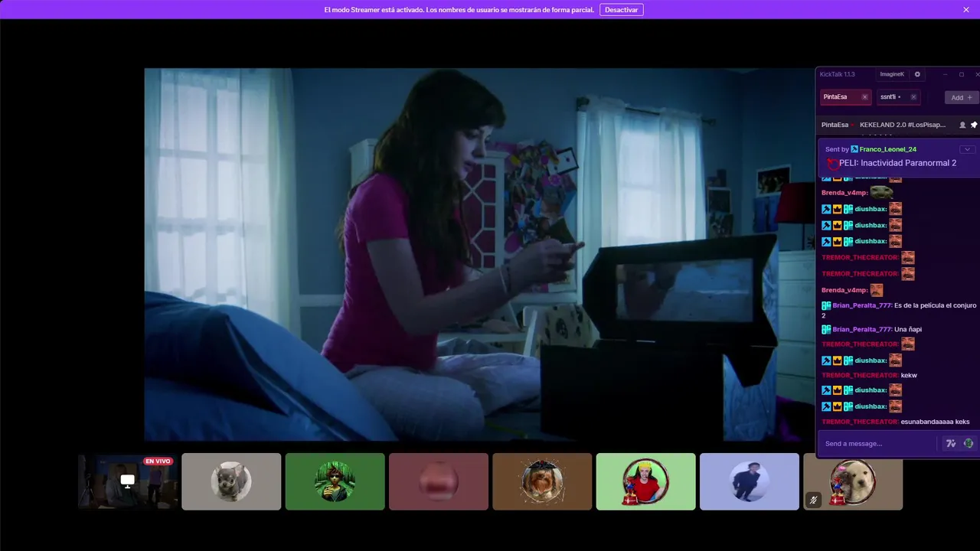
Task: Click the message 'PELI: Inactividad Paranormal 2'
Action: 897,163
